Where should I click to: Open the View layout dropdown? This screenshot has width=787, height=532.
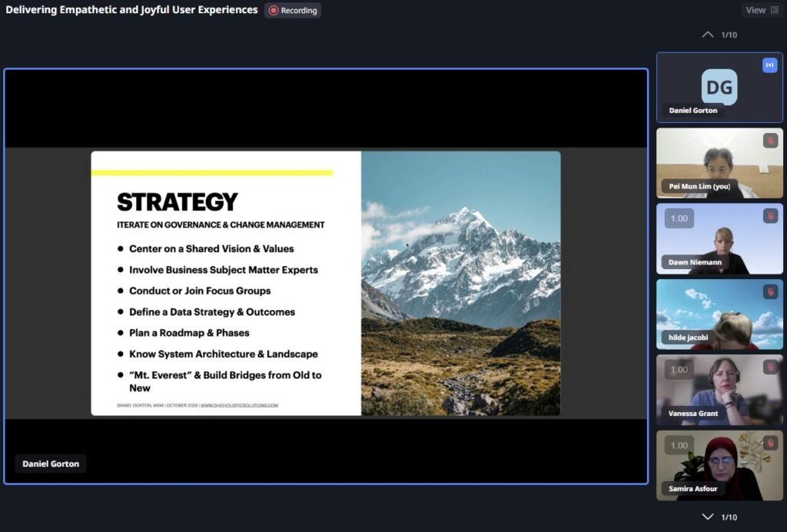pyautogui.click(x=762, y=10)
